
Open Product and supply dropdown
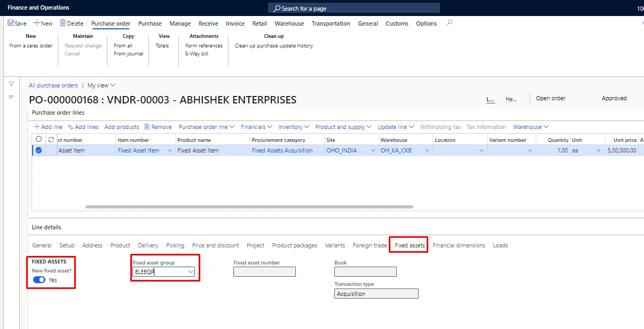tap(343, 127)
